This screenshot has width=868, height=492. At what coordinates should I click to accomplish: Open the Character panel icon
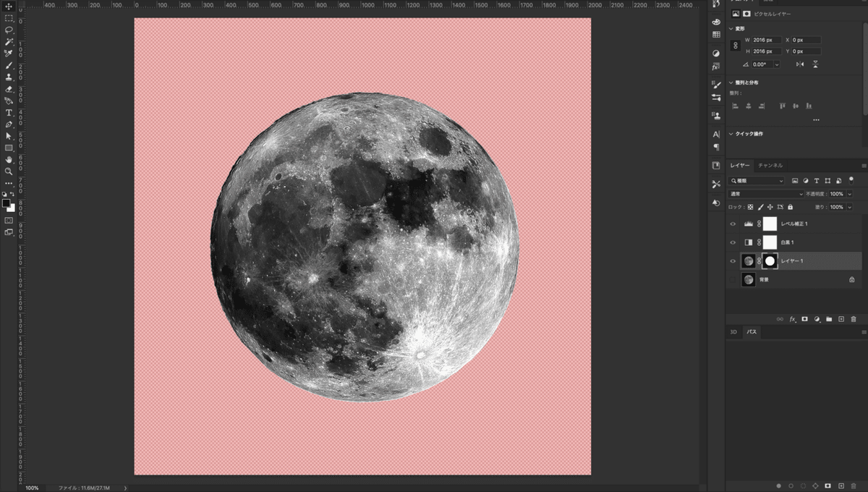coord(716,134)
